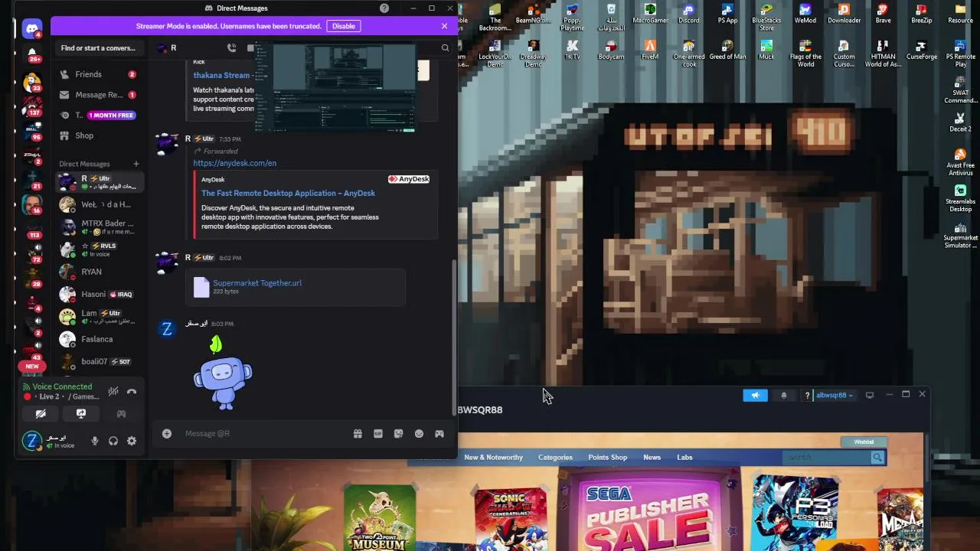Open Hasoni IRAQ direct message
The image size is (980, 551).
tap(100, 294)
